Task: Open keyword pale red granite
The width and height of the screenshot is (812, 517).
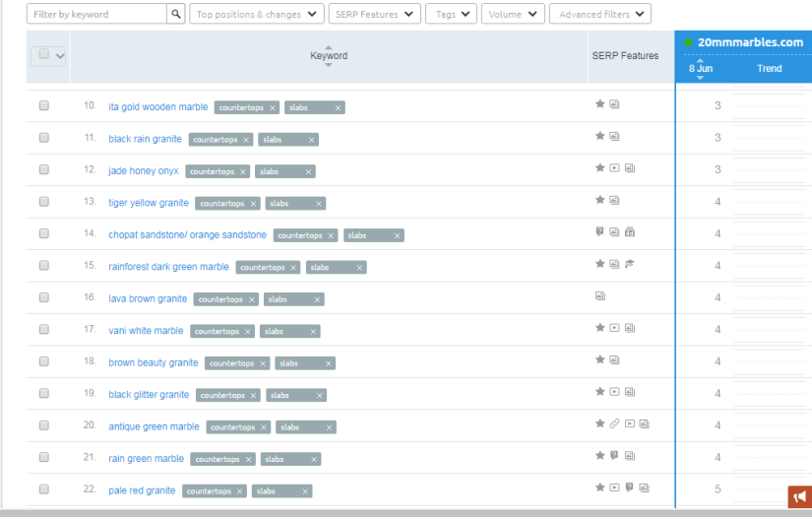Action: (x=142, y=490)
